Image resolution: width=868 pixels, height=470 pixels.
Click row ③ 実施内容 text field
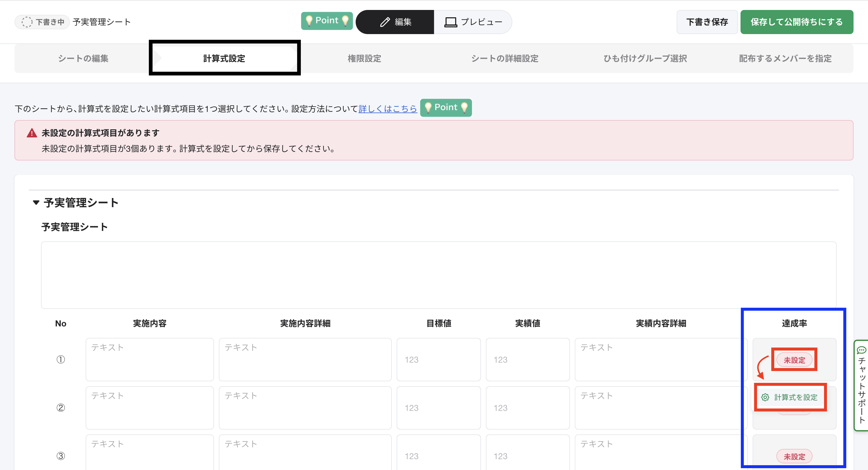(x=149, y=453)
